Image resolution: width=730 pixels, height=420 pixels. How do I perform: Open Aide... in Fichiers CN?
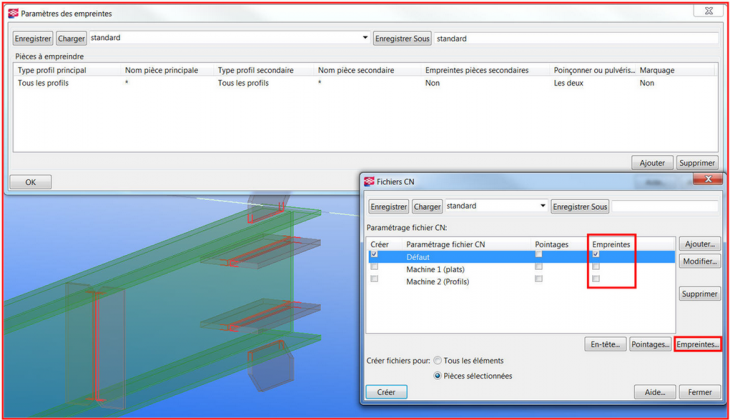coord(655,392)
